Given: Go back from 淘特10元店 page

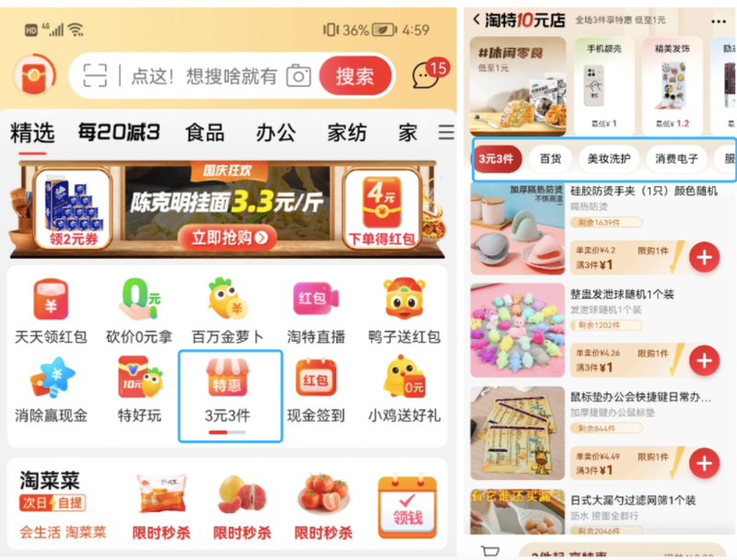Looking at the screenshot, I should tap(476, 19).
